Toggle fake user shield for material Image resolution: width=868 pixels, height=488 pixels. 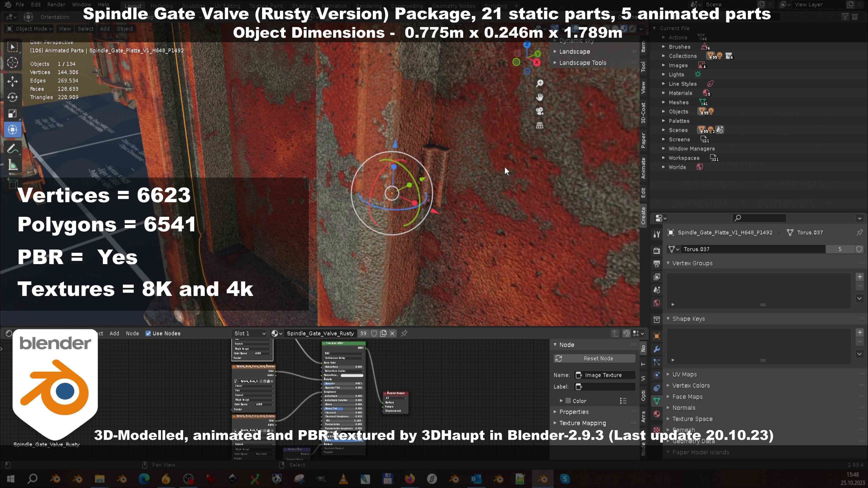(374, 333)
